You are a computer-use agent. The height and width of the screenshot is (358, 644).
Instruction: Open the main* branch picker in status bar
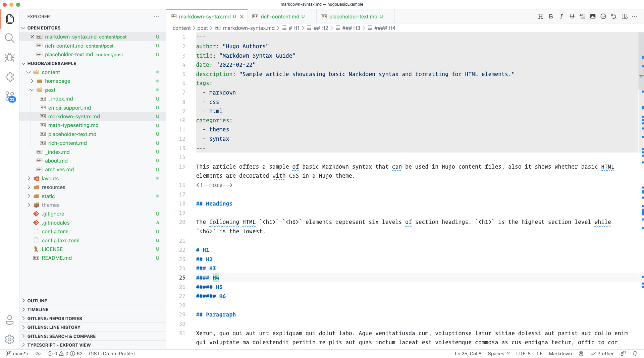point(17,353)
